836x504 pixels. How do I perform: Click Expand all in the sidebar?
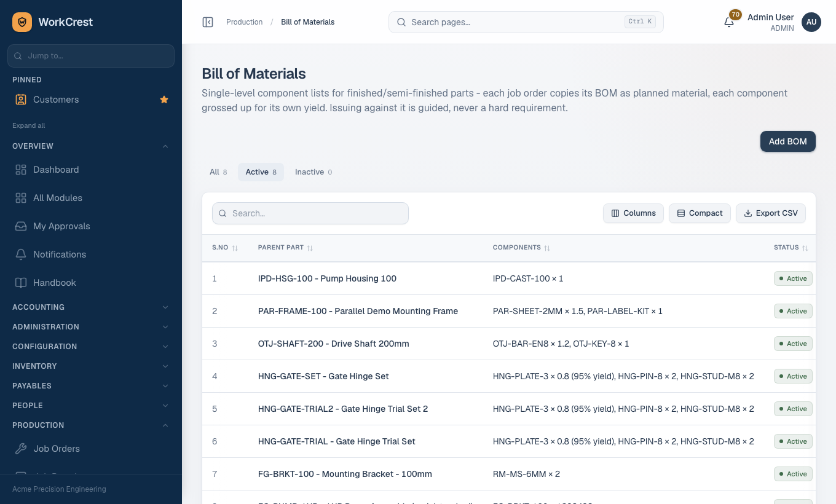coord(29,125)
